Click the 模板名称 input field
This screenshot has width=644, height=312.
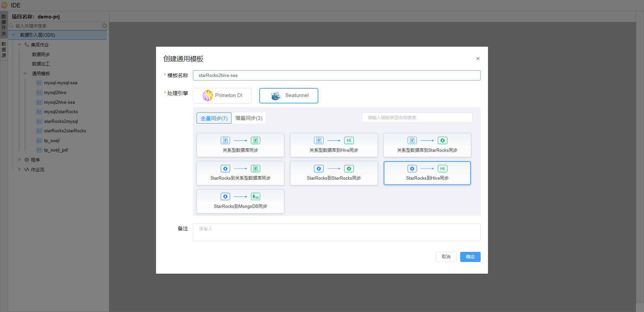(336, 76)
